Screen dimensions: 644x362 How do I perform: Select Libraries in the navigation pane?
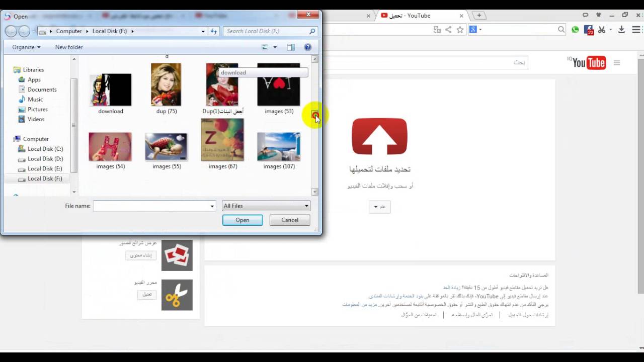[x=33, y=70]
